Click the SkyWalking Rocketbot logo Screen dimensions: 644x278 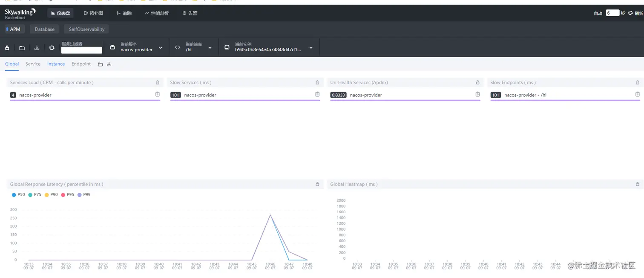click(x=20, y=14)
